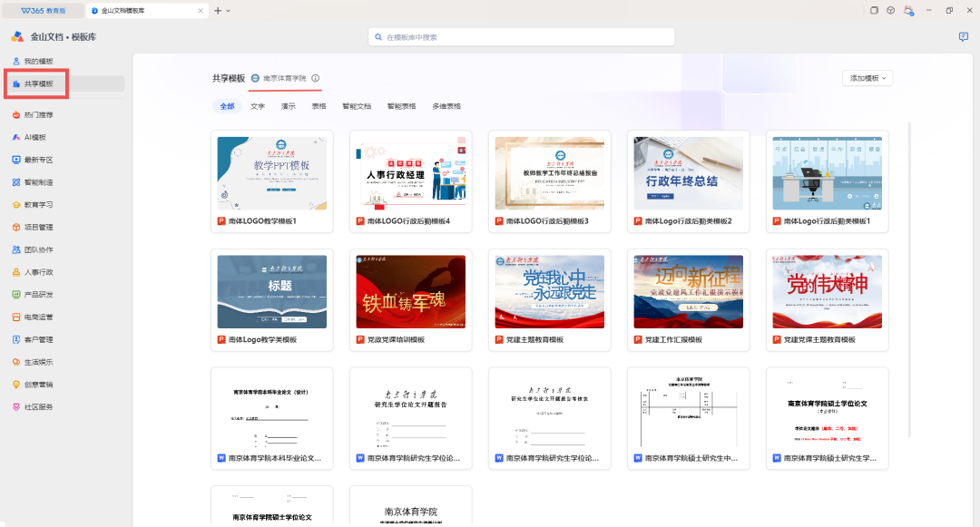The image size is (980, 527).
Task: Click the 党建主题教育模板 title
Action: coord(535,339)
